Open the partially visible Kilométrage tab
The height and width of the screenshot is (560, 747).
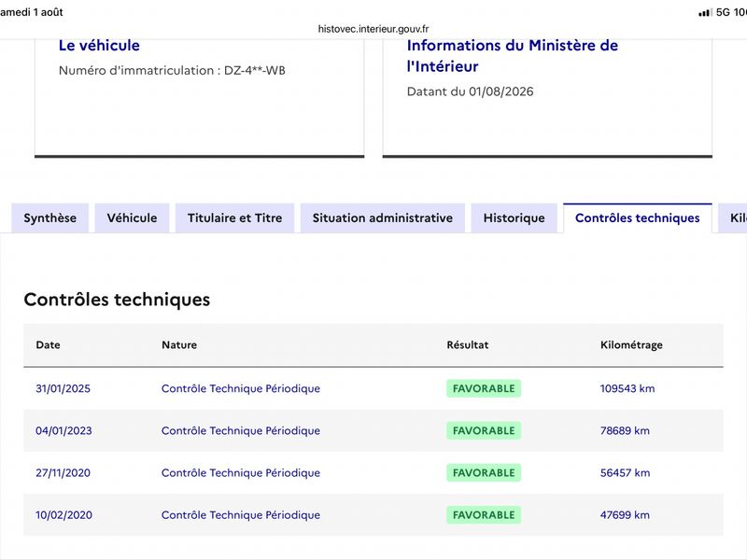[733, 218]
